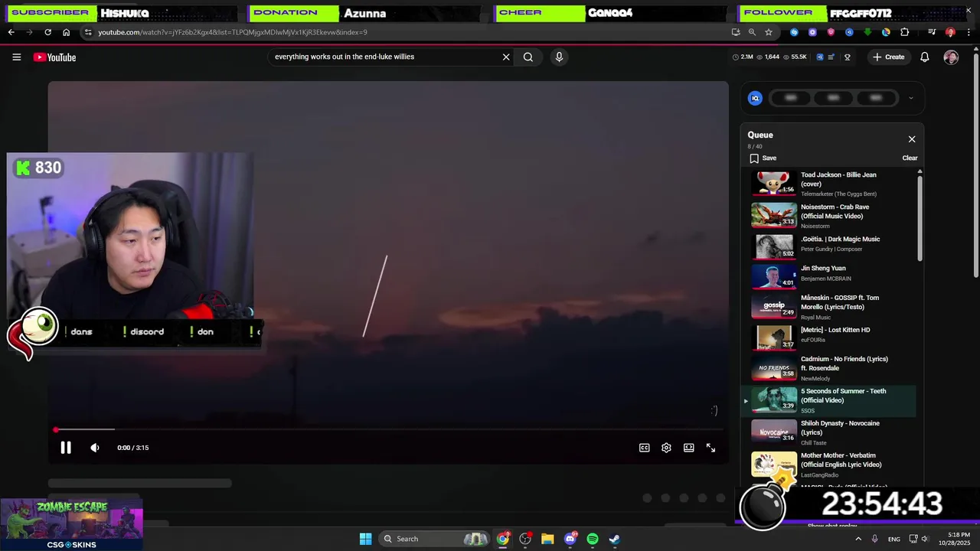
Task: Play Shiloh Dynasty - Novocaine from queue
Action: coord(833,432)
